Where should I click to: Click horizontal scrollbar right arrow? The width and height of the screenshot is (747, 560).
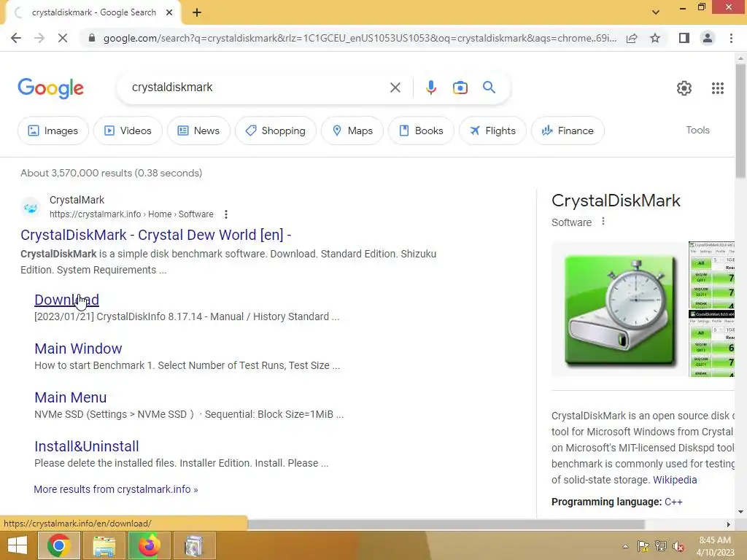tap(729, 524)
